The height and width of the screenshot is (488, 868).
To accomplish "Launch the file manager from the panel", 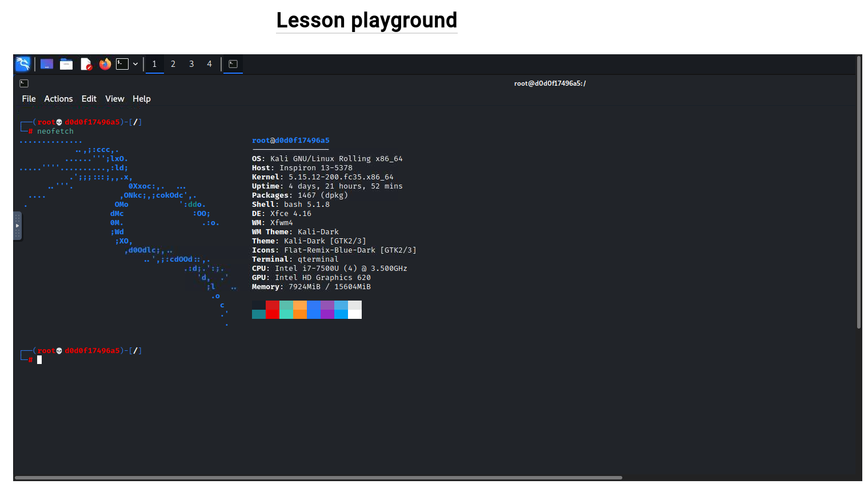I will coord(66,64).
